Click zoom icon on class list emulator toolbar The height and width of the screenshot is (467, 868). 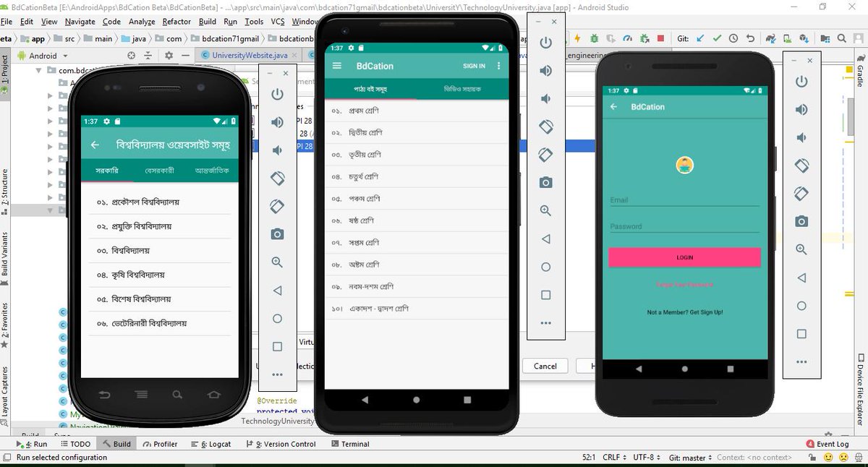click(545, 210)
